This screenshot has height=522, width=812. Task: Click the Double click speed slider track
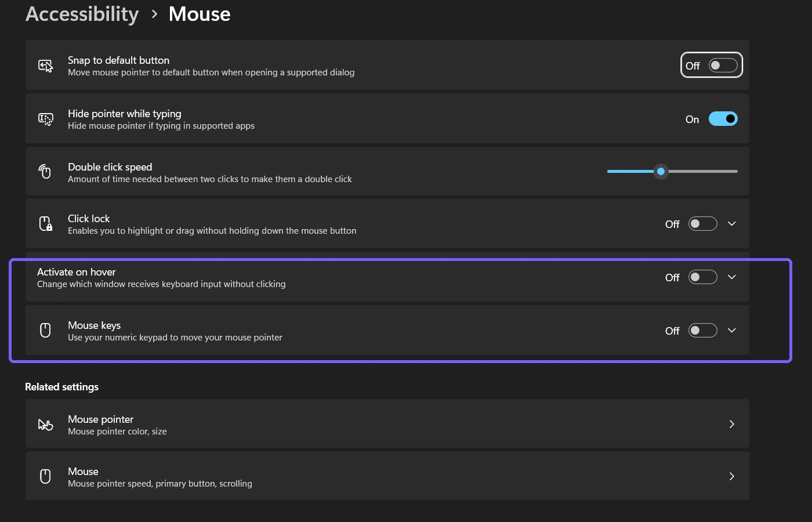(672, 172)
